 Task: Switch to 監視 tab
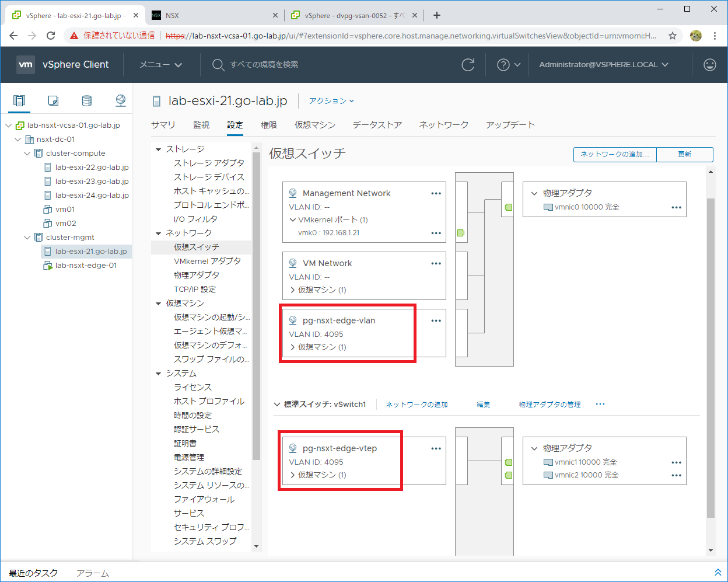coord(201,125)
